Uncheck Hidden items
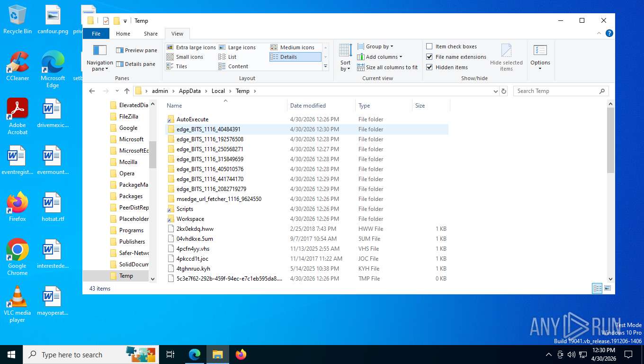Image resolution: width=644 pixels, height=364 pixels. pos(447,67)
